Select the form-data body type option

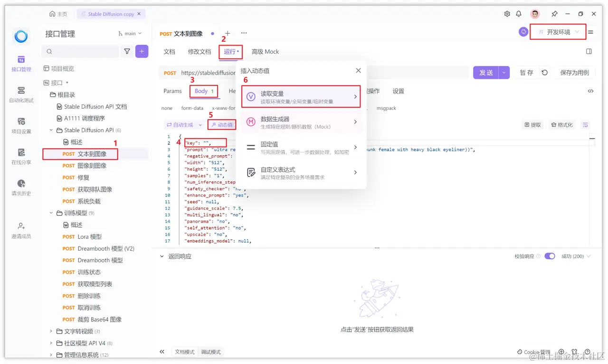click(192, 108)
